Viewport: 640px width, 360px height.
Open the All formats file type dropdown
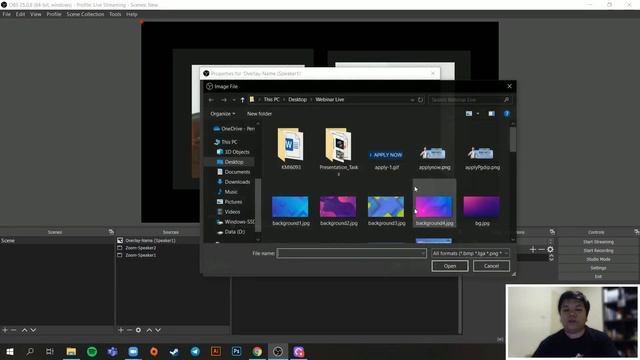point(470,253)
